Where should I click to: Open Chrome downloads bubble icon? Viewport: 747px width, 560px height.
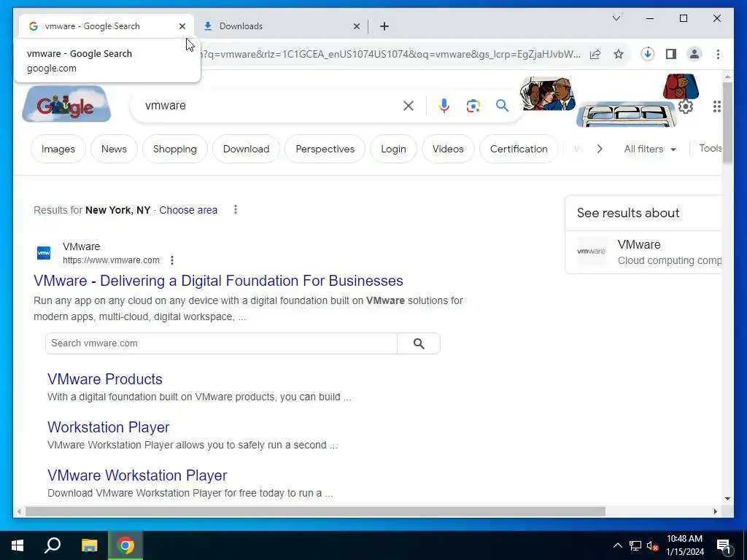click(647, 54)
